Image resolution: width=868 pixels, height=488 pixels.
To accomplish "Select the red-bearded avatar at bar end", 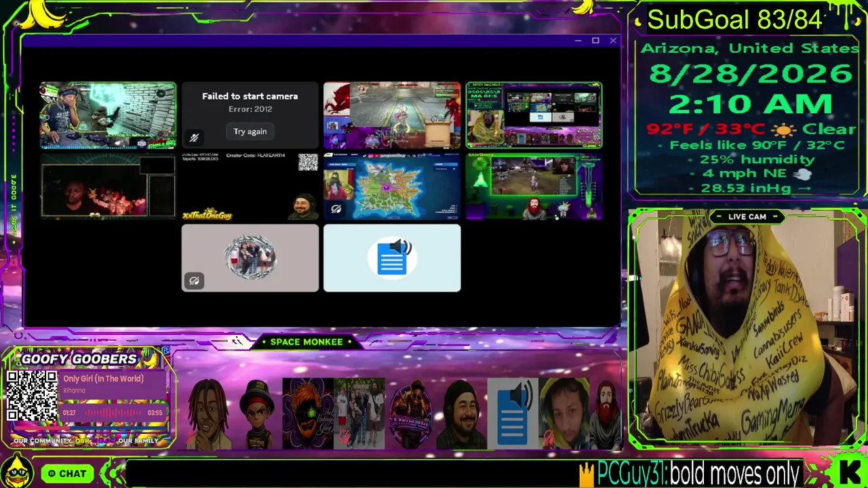I will pyautogui.click(x=606, y=414).
